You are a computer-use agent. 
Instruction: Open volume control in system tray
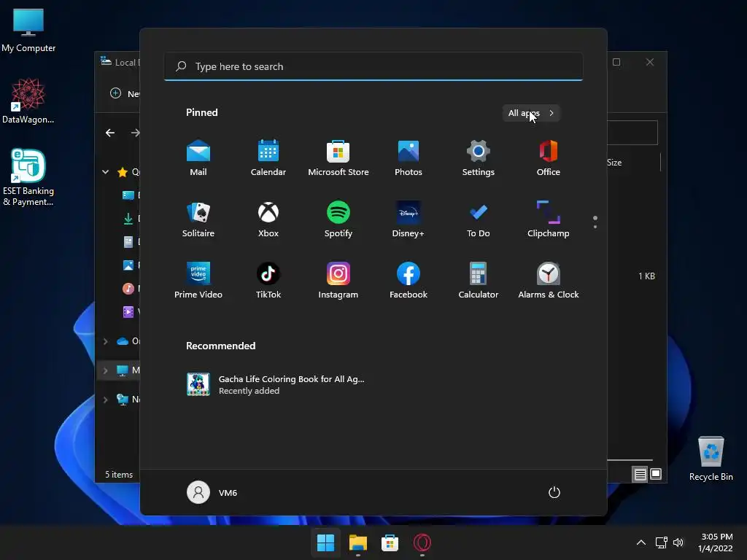678,542
